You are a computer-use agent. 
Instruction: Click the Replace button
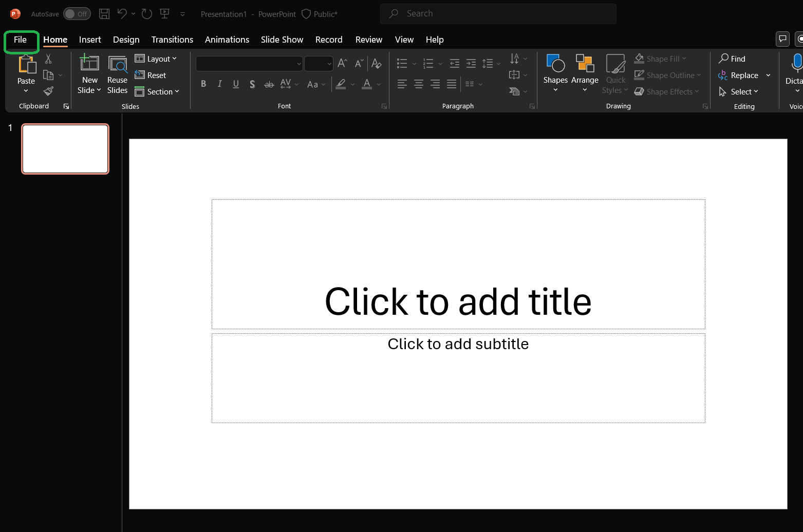(739, 75)
